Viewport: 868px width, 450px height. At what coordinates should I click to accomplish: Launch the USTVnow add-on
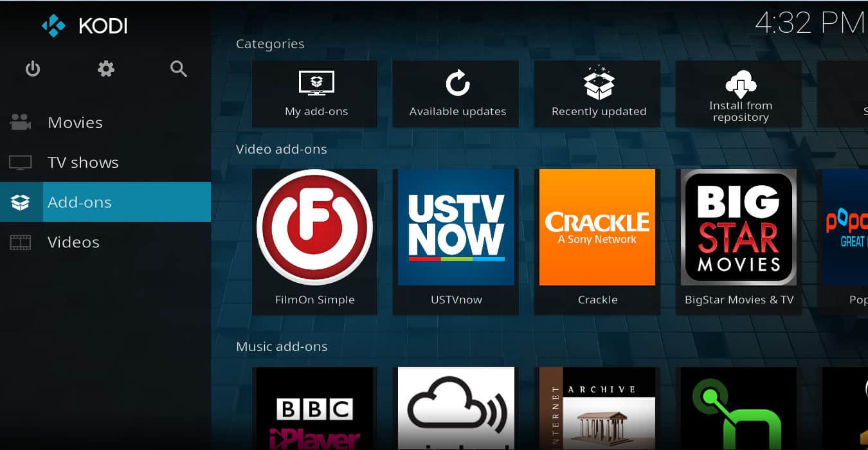tap(457, 242)
